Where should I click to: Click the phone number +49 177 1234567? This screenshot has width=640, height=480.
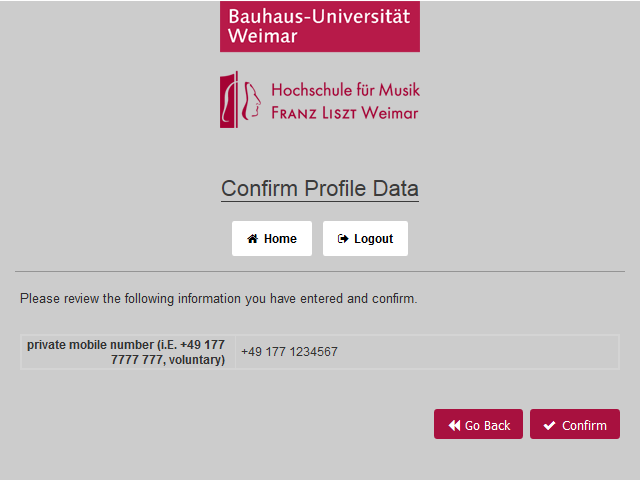[289, 352]
